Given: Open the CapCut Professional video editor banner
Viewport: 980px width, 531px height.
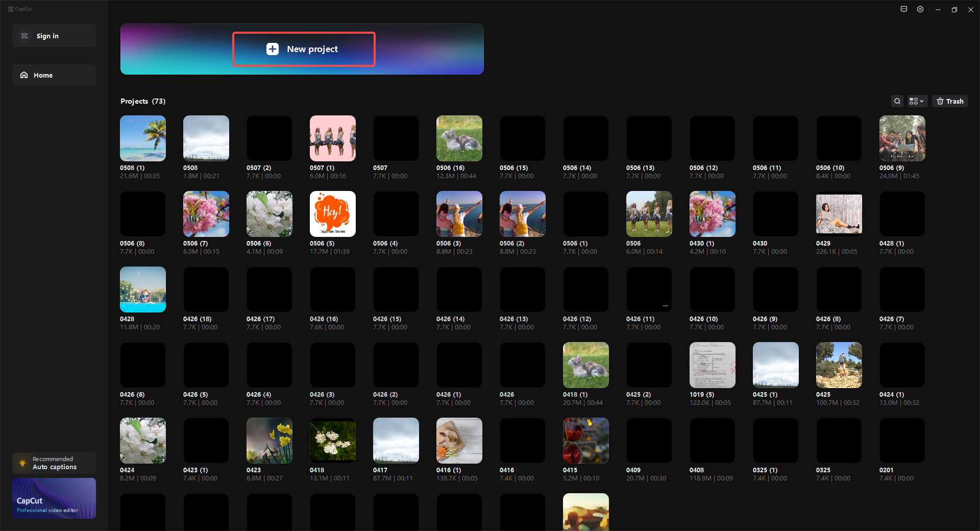Looking at the screenshot, I should point(54,498).
